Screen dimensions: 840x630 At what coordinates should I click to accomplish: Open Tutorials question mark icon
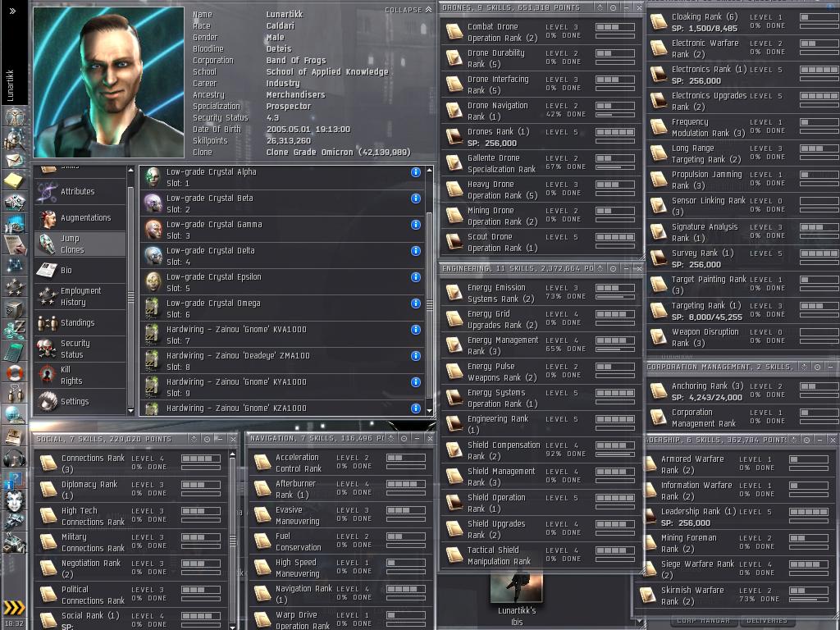[14, 479]
